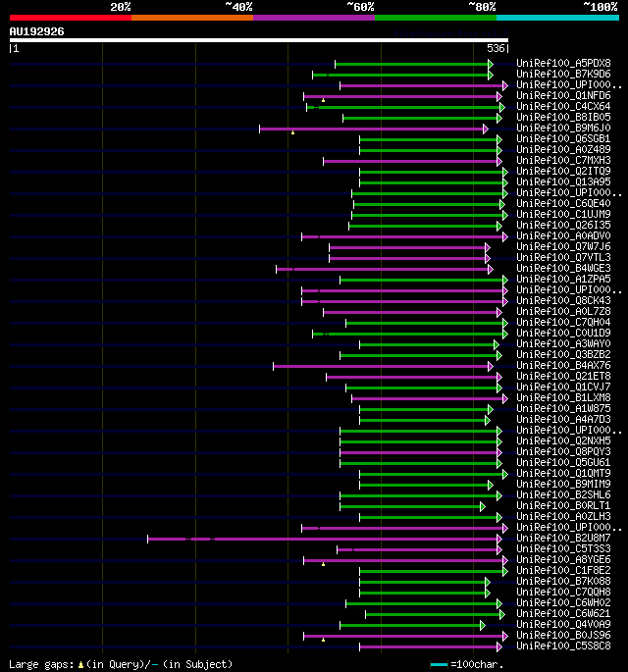Open the UniRef100_B7K9D6 hit label
This screenshot has width=628, height=672.
click(563, 75)
